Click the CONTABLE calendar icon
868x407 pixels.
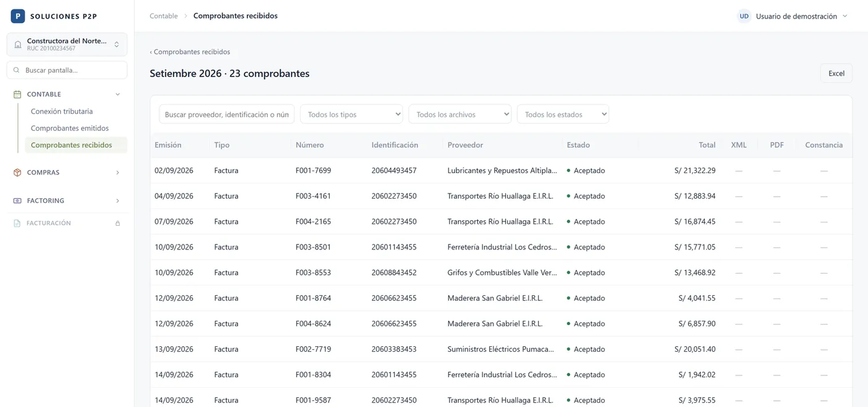click(17, 94)
